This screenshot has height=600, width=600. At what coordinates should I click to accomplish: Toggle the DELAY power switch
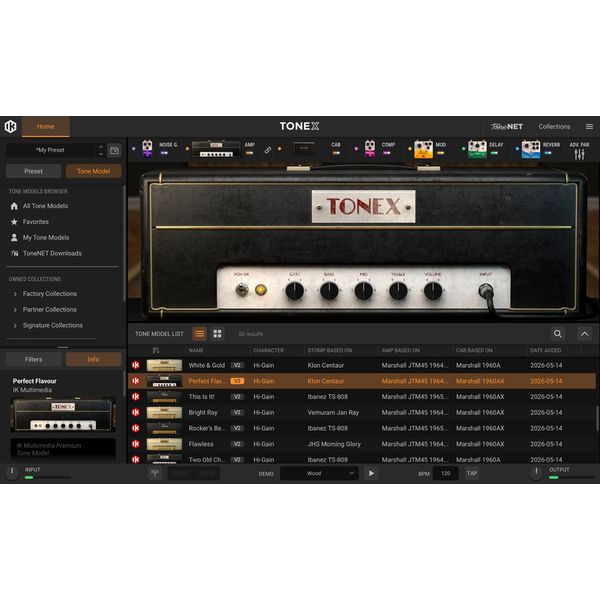click(x=494, y=153)
